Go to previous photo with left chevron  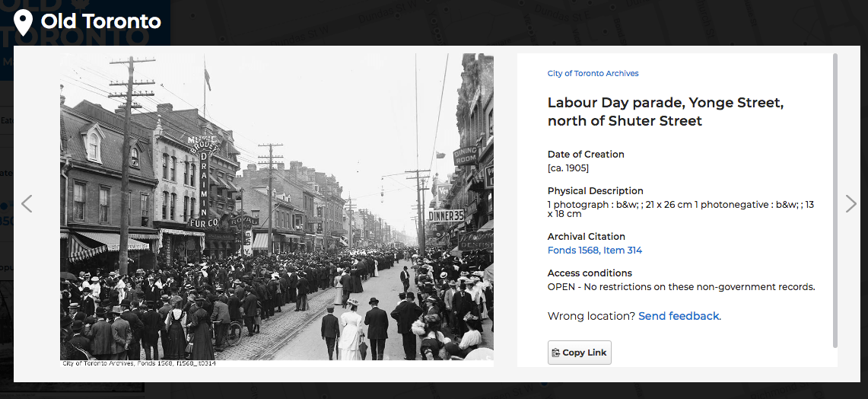(27, 203)
